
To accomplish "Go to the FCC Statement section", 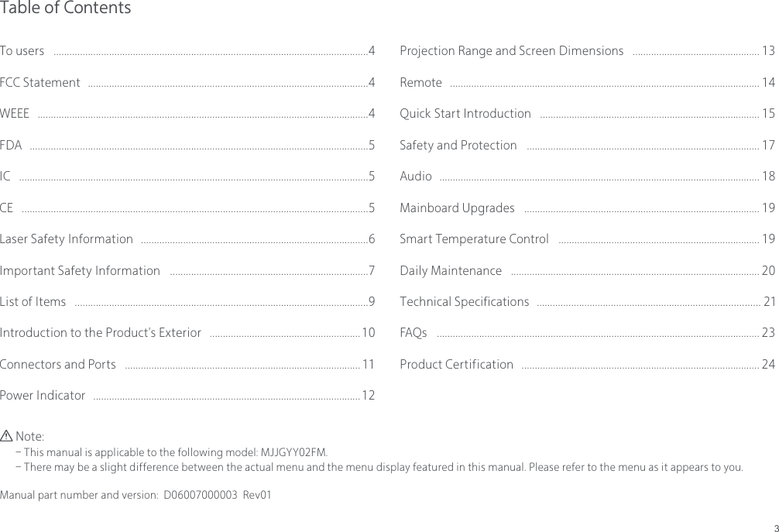I will tap(40, 82).
